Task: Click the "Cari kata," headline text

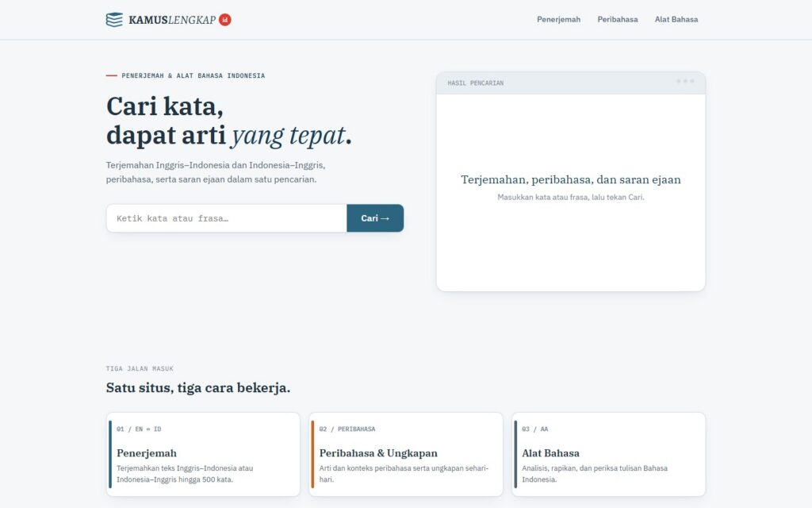Action: point(165,106)
